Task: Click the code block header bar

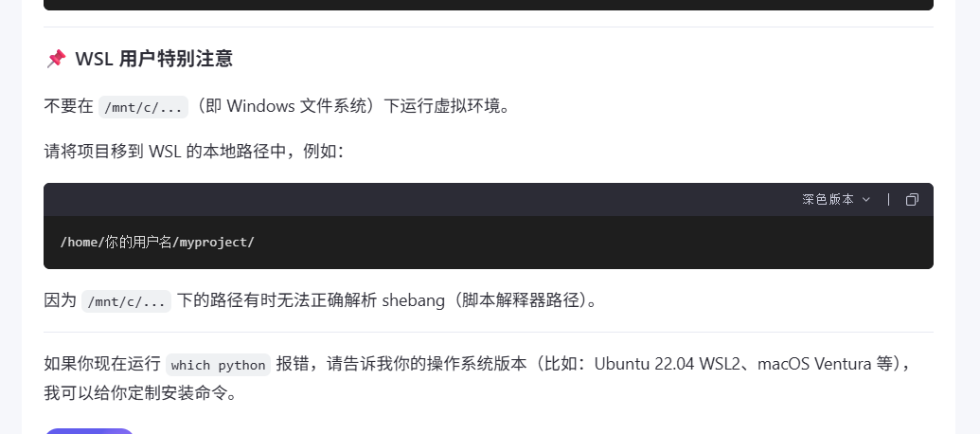Action: [x=489, y=200]
